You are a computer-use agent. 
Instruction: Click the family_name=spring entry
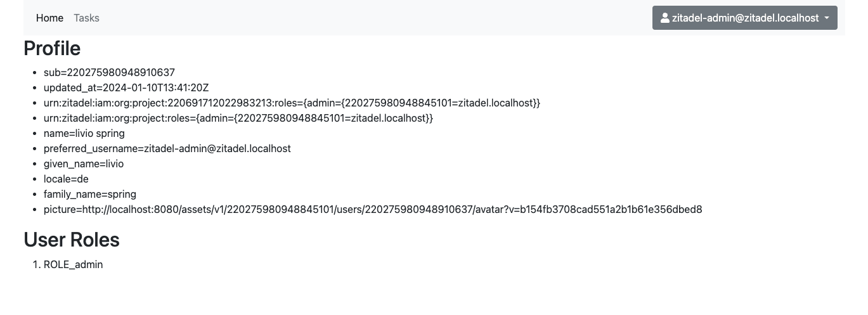90,194
